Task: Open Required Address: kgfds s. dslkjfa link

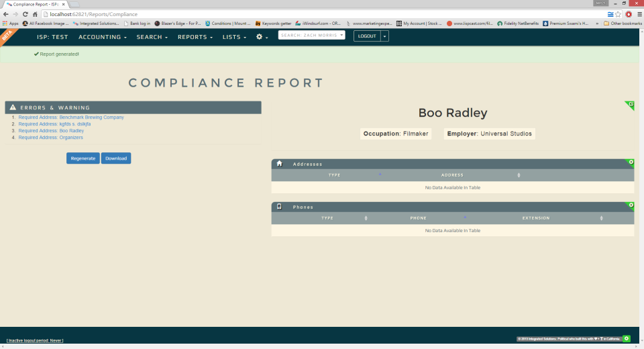Action: click(x=54, y=123)
